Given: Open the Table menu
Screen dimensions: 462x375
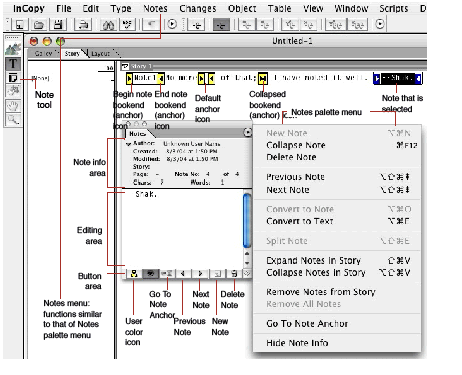Looking at the screenshot, I should [279, 8].
